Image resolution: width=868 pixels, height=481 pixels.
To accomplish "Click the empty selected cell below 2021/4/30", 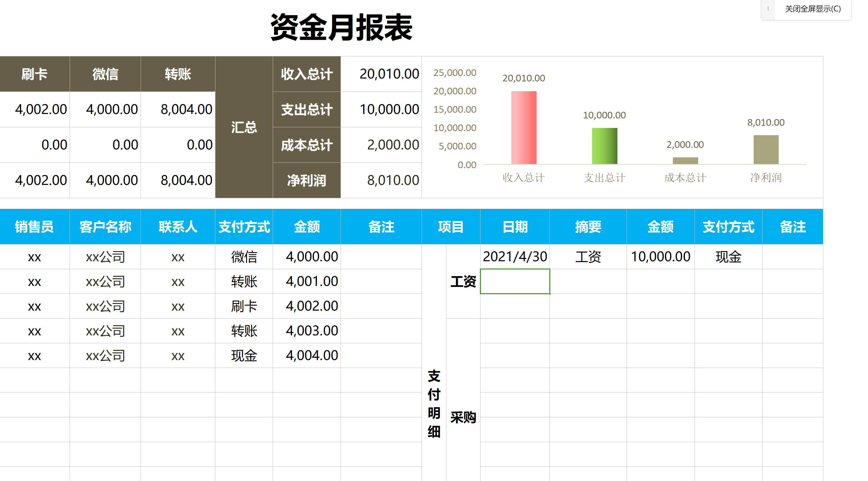I will click(x=515, y=281).
